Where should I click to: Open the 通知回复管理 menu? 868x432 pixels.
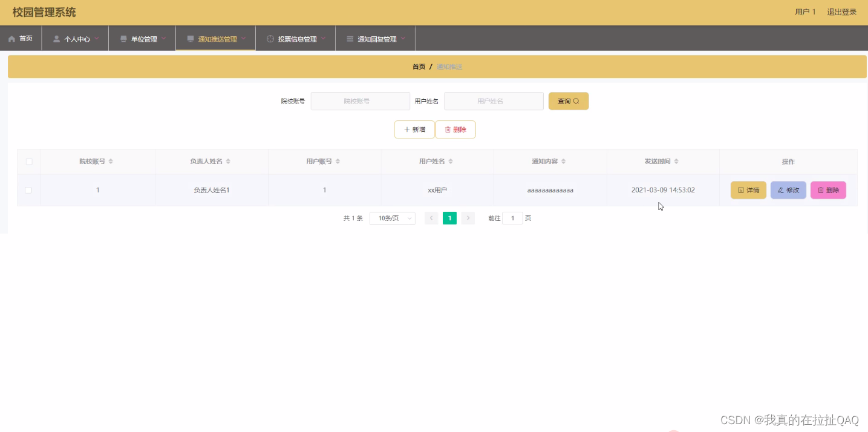pyautogui.click(x=376, y=39)
